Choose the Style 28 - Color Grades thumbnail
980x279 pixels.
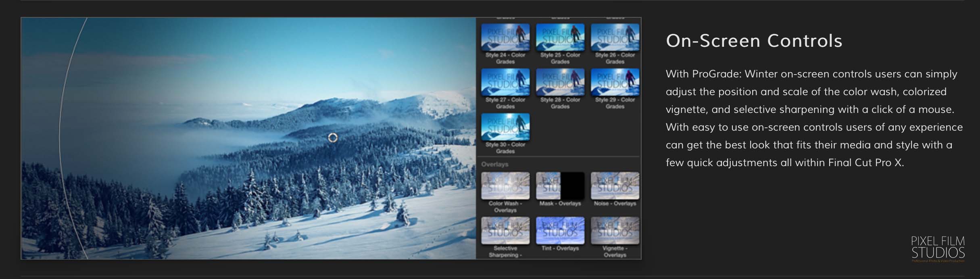click(x=560, y=82)
